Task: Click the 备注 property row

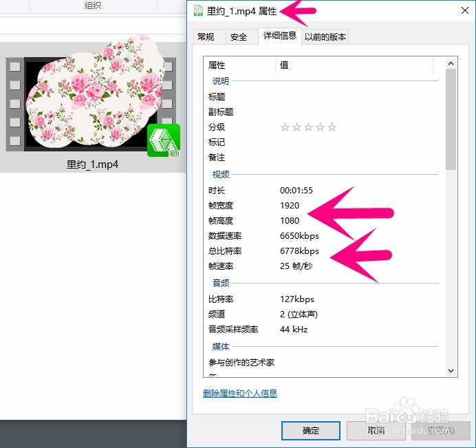Action: (323, 158)
